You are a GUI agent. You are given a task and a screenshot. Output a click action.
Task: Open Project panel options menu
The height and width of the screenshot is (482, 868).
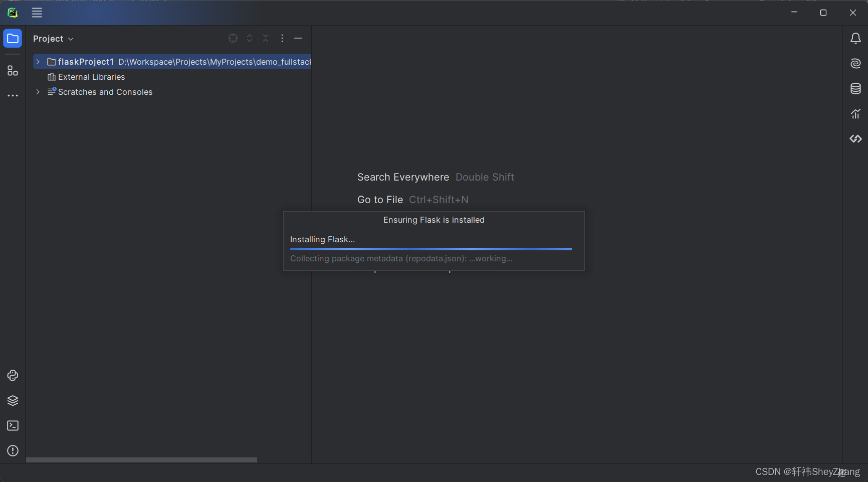pyautogui.click(x=282, y=39)
